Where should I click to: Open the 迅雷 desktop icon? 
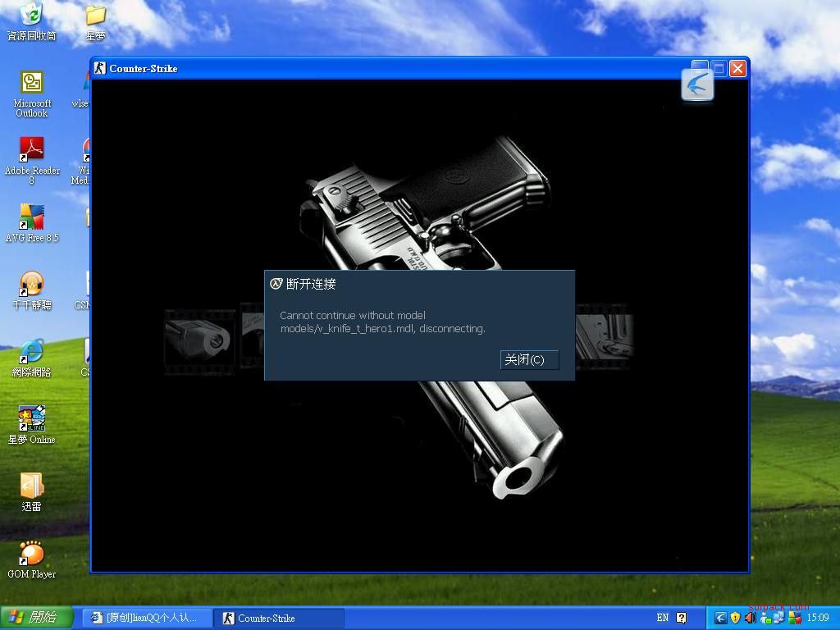click(31, 486)
